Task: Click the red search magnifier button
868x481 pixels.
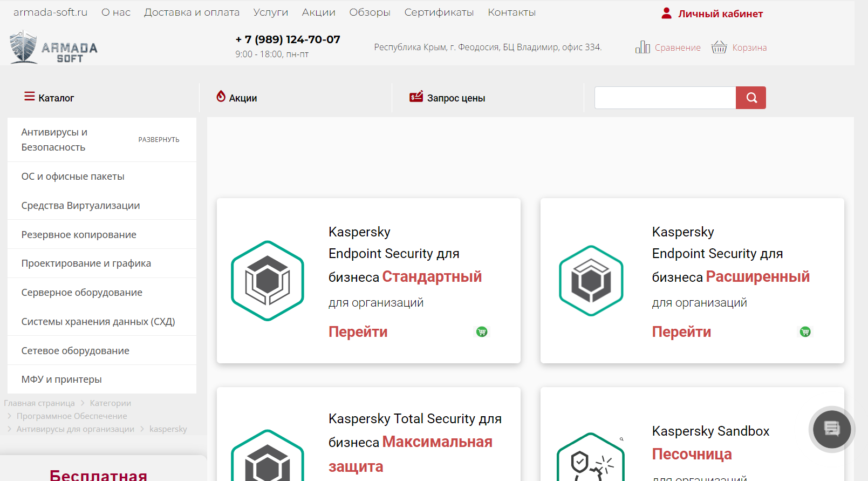Action: point(751,98)
